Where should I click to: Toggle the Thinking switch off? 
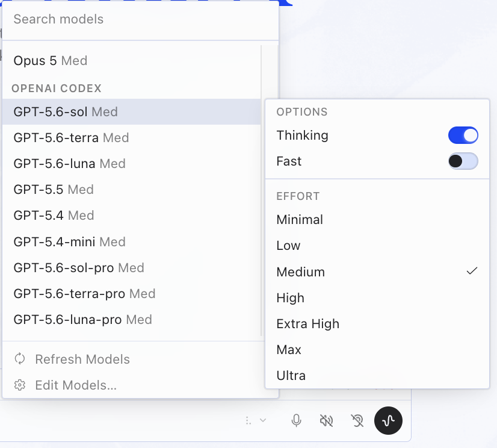tap(463, 135)
